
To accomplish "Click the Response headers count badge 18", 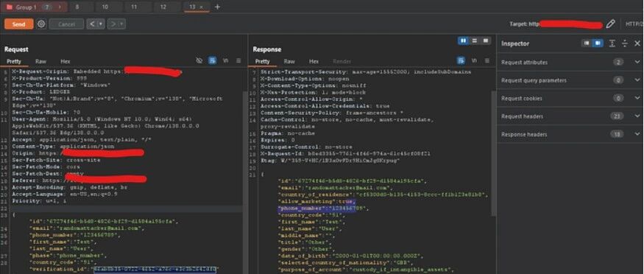I will point(617,134).
